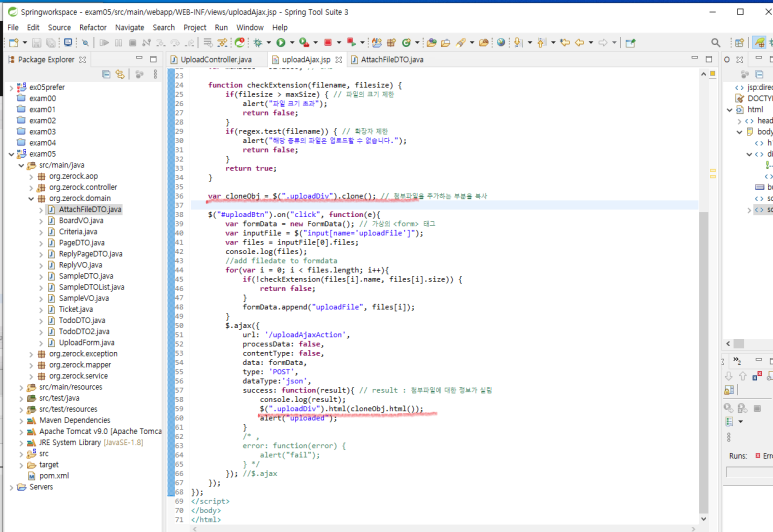Screen dimensions: 773x532
Task: Select TodoDTO2.java in the tree
Action: (x=84, y=332)
